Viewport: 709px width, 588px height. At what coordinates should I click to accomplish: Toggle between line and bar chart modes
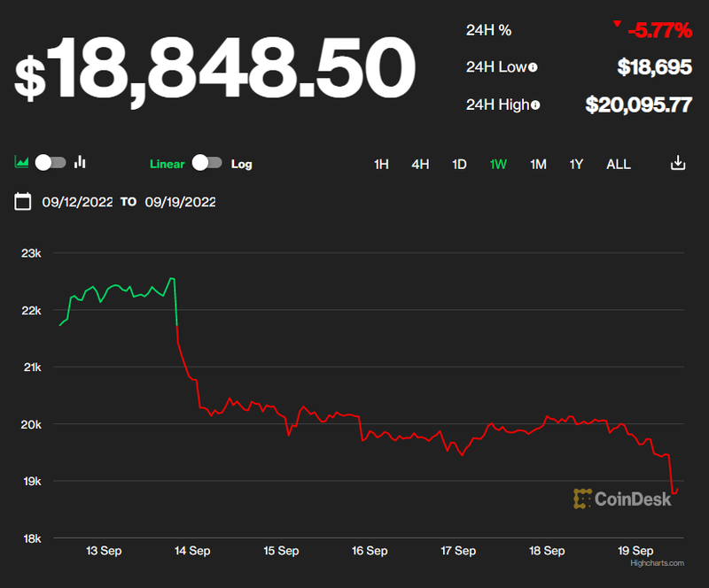pyautogui.click(x=51, y=163)
